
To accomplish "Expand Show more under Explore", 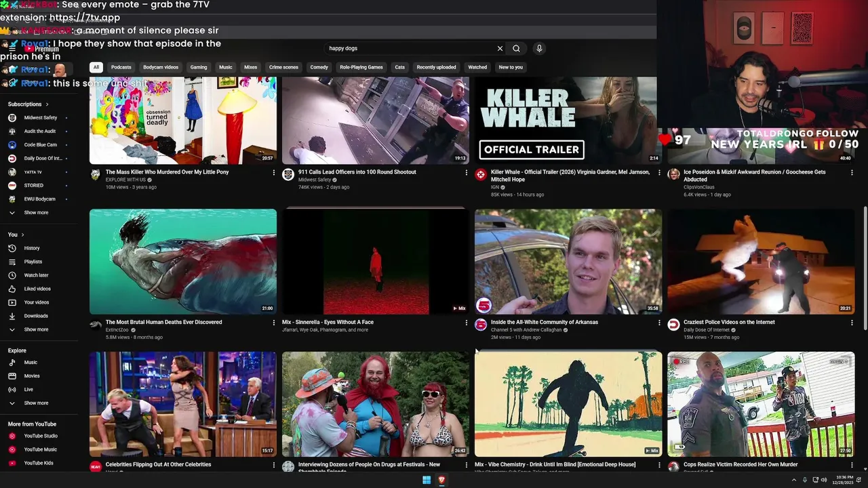I will click(36, 403).
